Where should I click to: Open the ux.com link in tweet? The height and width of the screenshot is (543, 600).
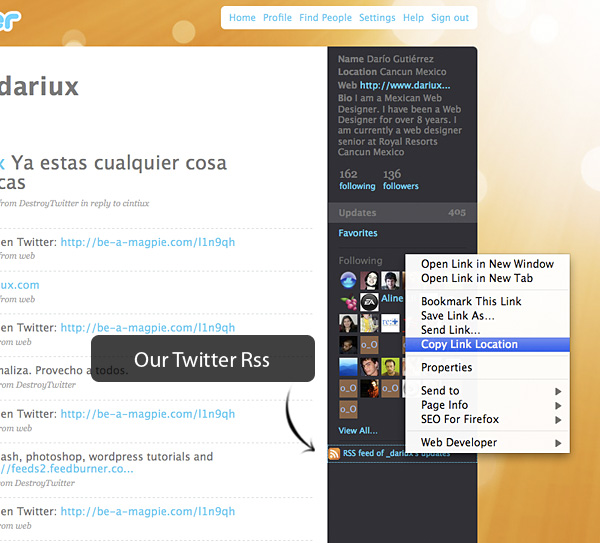[x=20, y=285]
